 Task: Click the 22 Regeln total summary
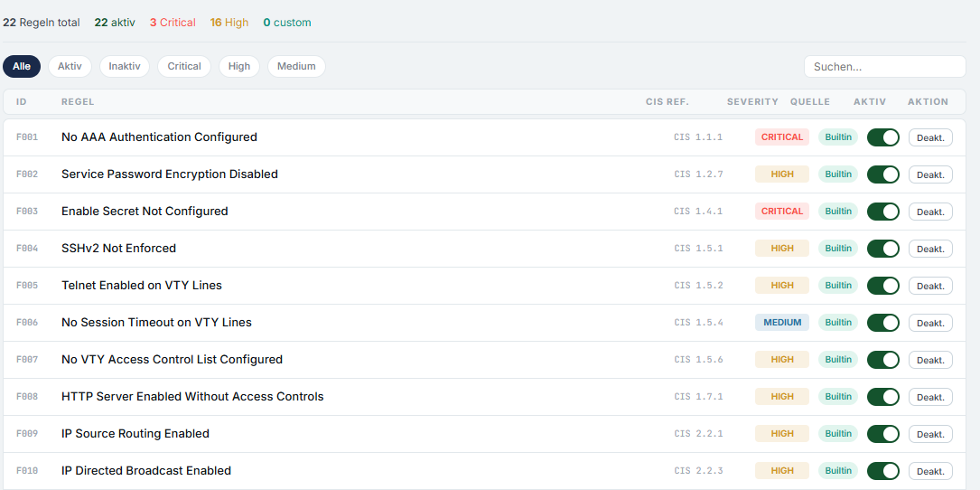coord(42,23)
